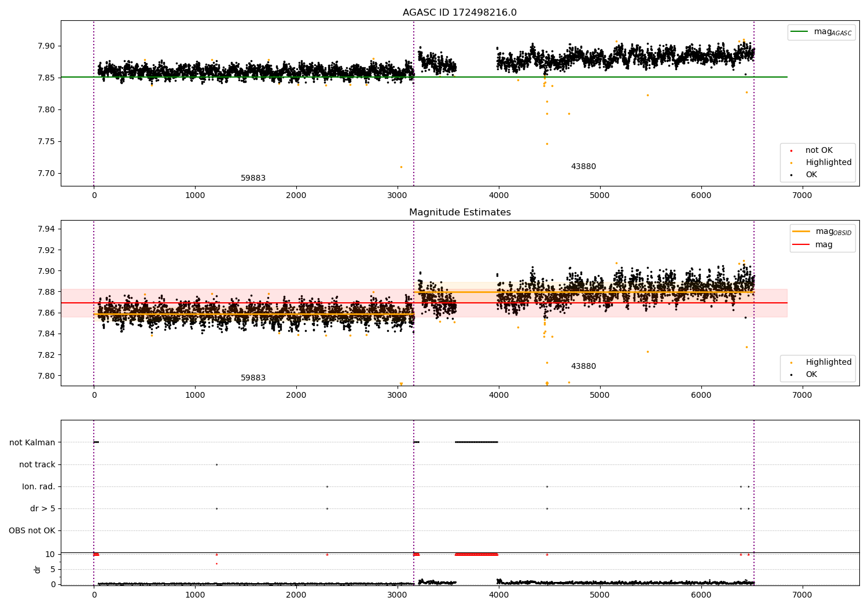Click the 5000 x-tick of the bottom plot
The height and width of the screenshot is (608, 868).
[599, 595]
